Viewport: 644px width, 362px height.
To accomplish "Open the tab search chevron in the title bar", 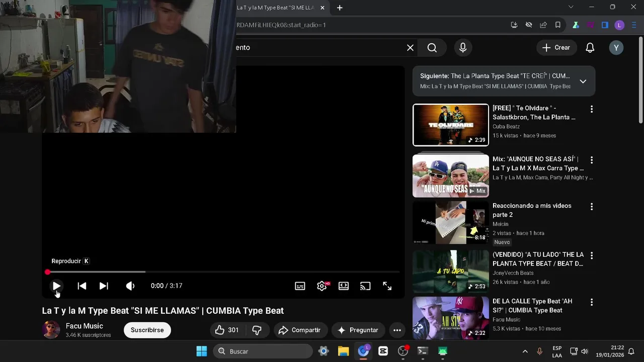I will coord(571,7).
